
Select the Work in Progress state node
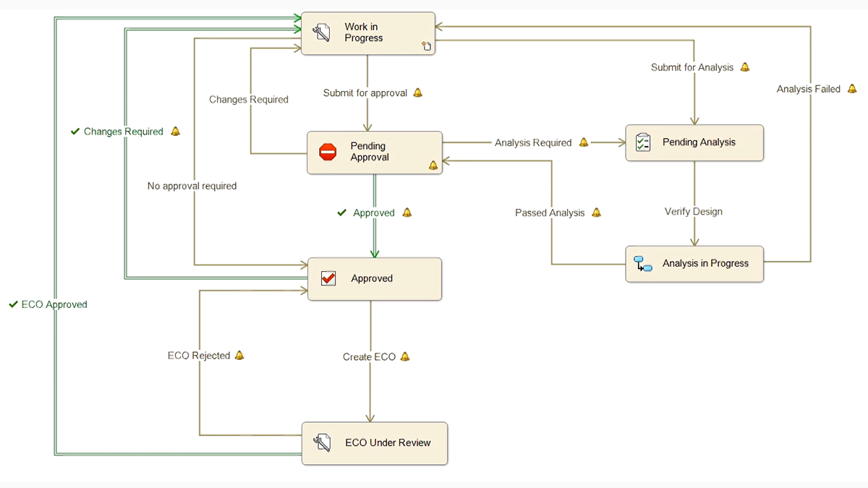click(x=368, y=33)
